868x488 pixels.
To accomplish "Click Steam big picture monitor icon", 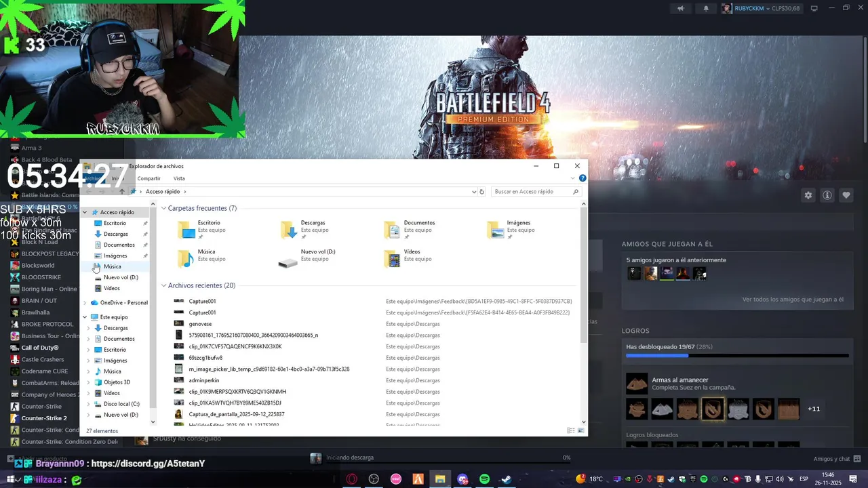I will (814, 8).
